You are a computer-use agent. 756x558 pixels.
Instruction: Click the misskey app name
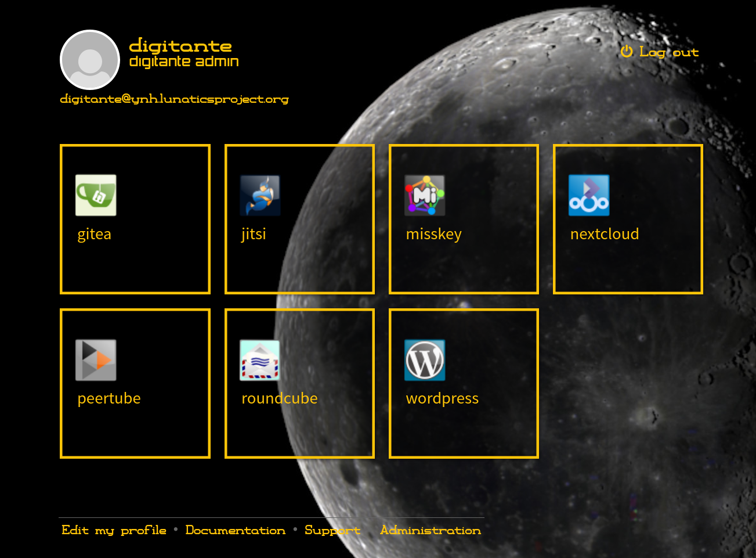pos(434,234)
